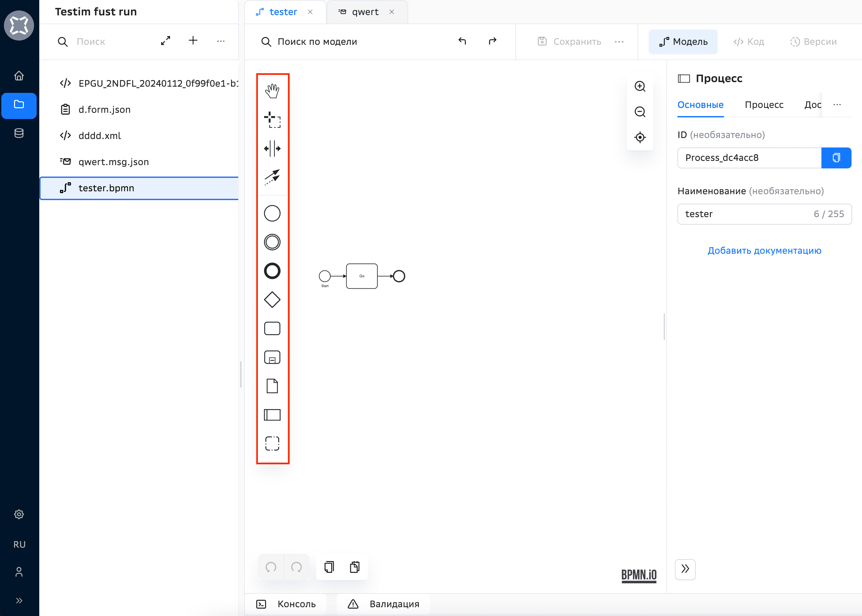The height and width of the screenshot is (616, 862).
Task: Click Добавить документацию link
Action: [764, 251]
